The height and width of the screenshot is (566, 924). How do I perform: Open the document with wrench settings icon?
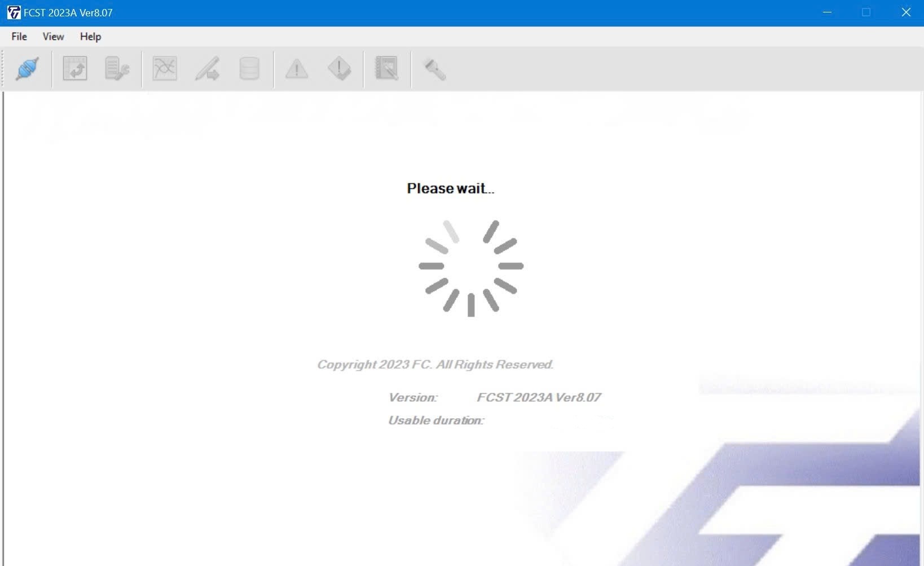(x=117, y=69)
